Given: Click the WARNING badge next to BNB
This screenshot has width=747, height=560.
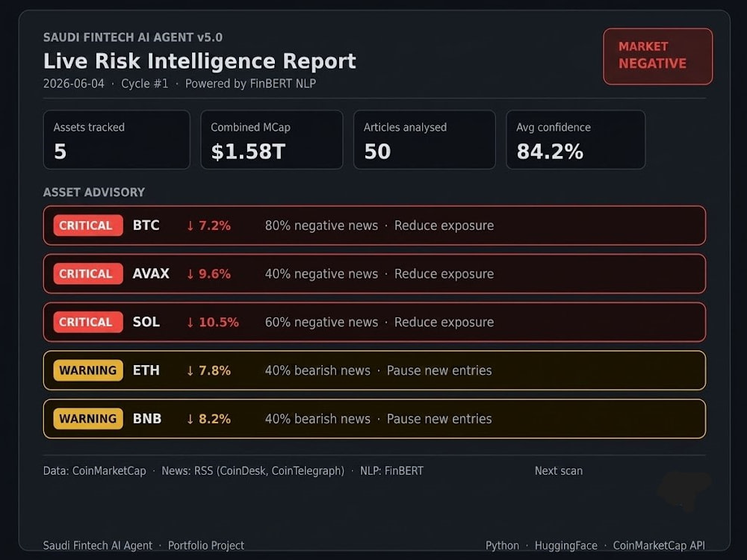Looking at the screenshot, I should pos(87,419).
